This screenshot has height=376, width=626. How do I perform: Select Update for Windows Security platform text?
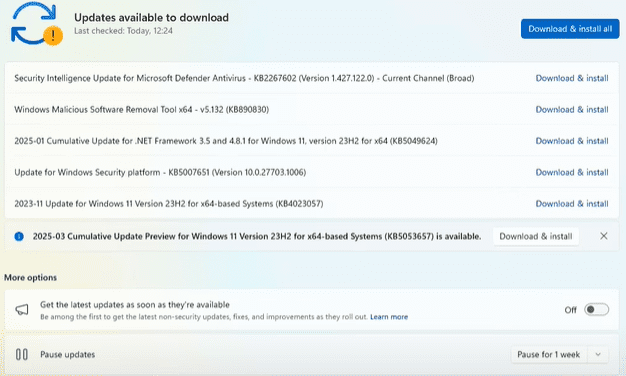160,172
